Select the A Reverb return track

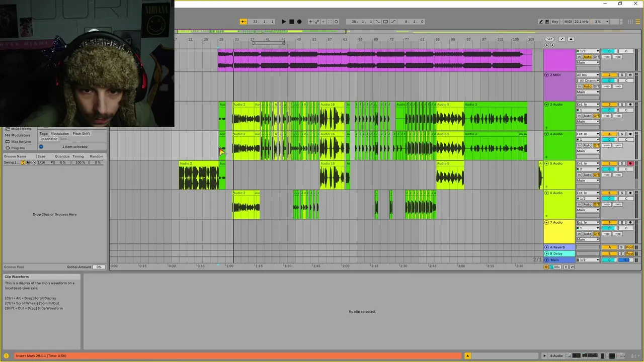click(x=559, y=247)
